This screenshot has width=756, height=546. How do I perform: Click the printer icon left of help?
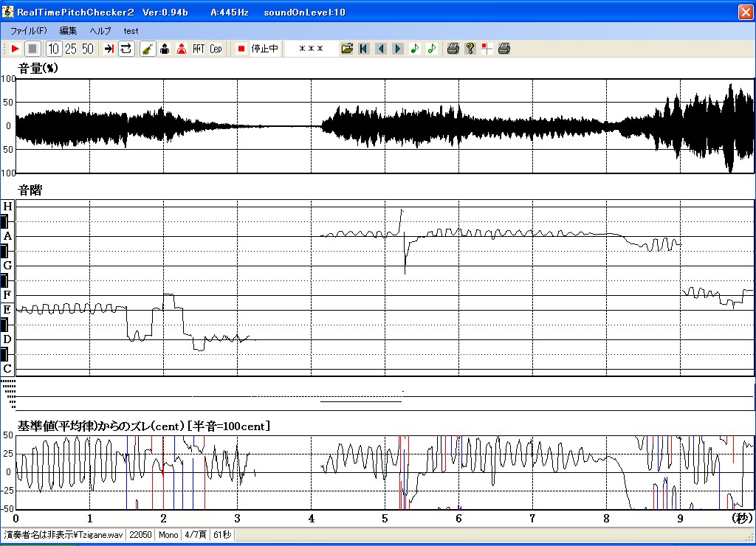tap(453, 49)
